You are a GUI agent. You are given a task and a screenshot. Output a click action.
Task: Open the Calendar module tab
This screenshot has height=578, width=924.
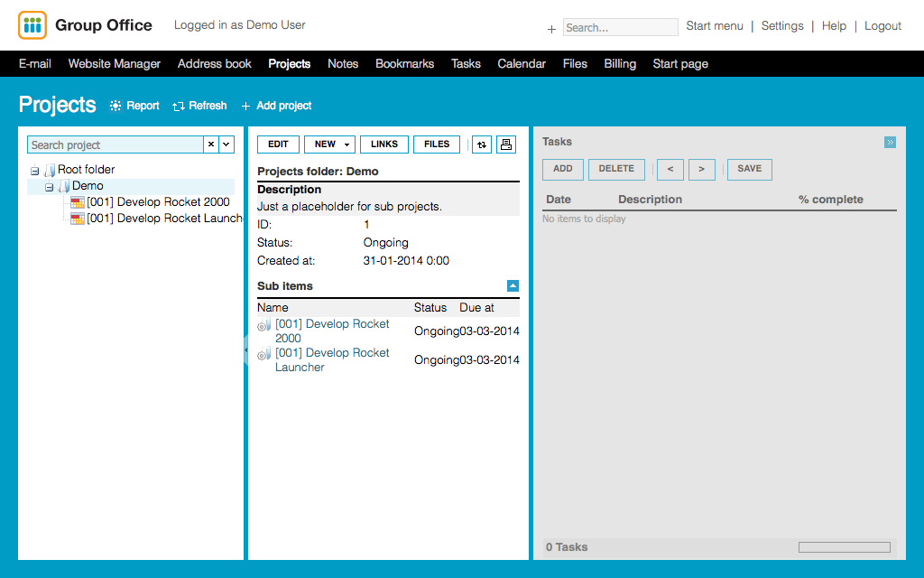522,63
